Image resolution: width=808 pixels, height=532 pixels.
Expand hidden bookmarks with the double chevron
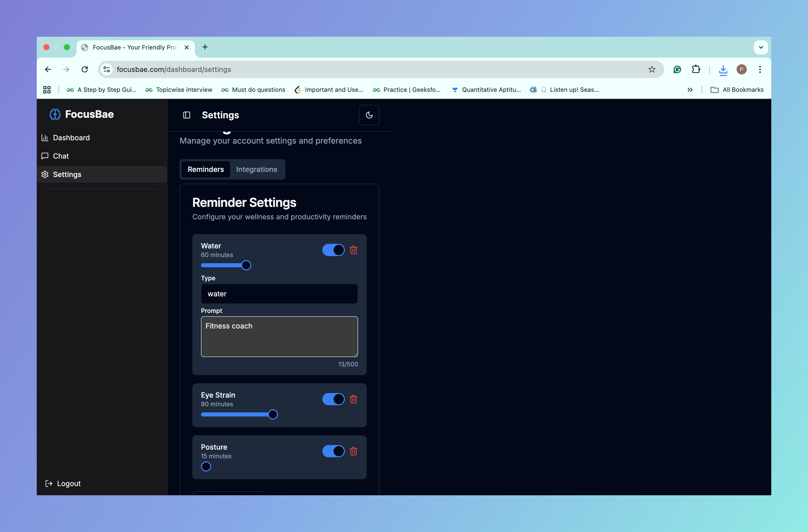690,90
